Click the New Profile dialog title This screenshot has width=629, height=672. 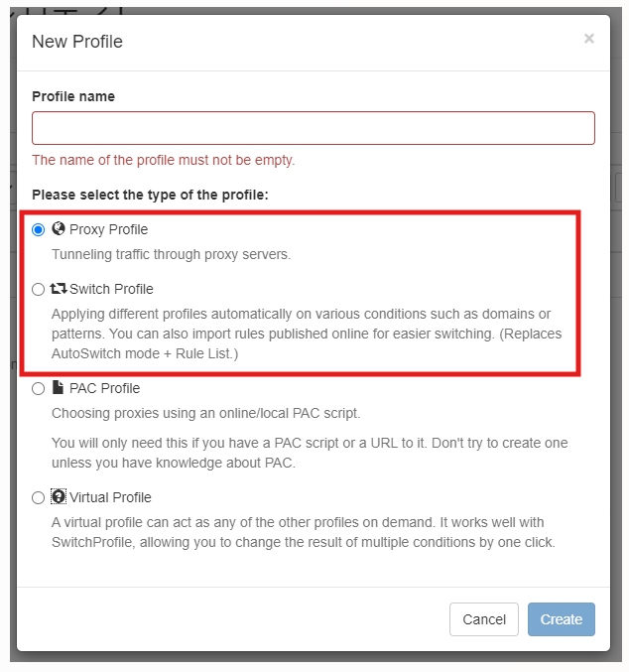tap(77, 42)
